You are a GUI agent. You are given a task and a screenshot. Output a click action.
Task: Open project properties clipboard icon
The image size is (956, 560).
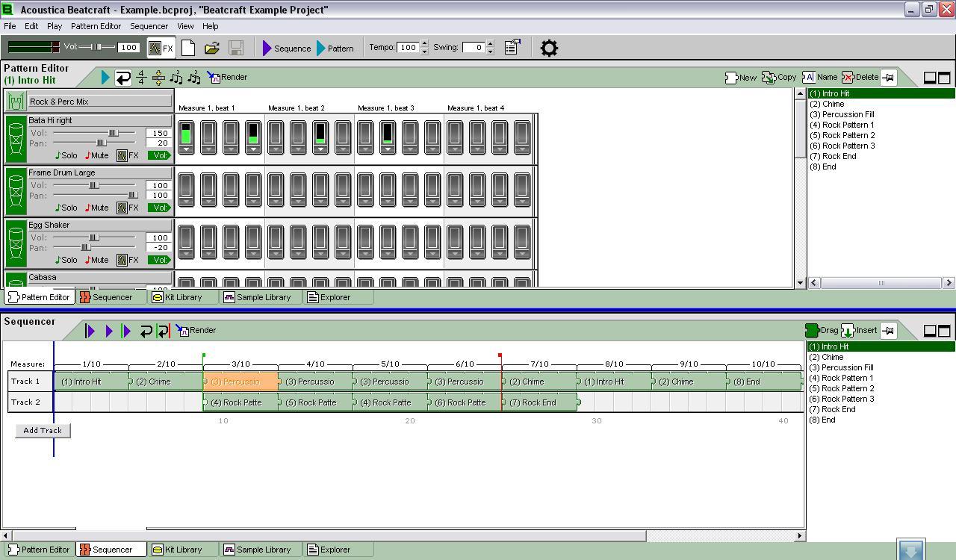[512, 48]
